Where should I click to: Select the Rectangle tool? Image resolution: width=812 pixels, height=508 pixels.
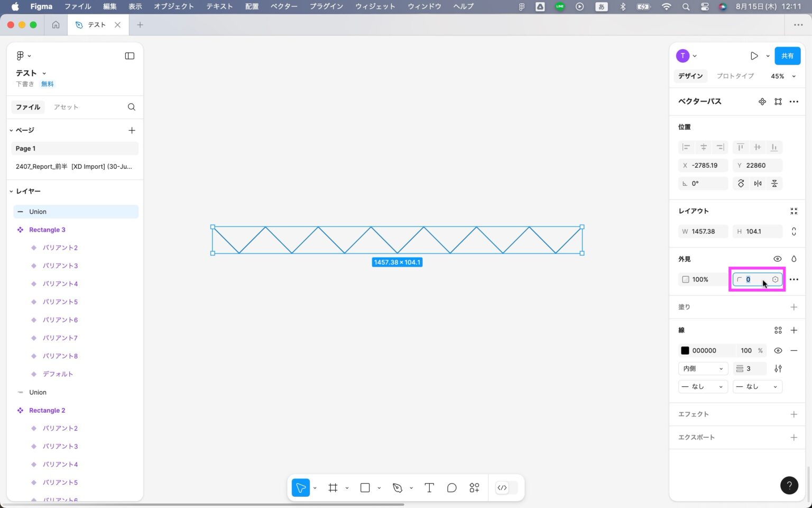click(365, 487)
